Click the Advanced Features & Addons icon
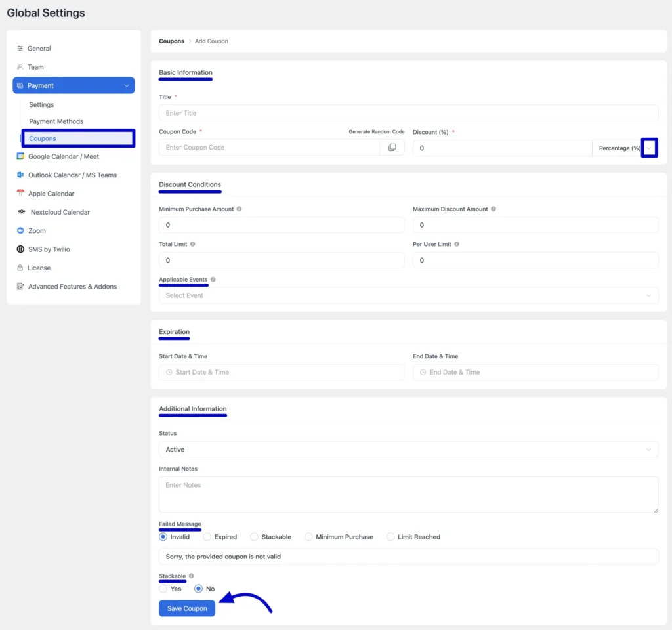 (x=22, y=286)
